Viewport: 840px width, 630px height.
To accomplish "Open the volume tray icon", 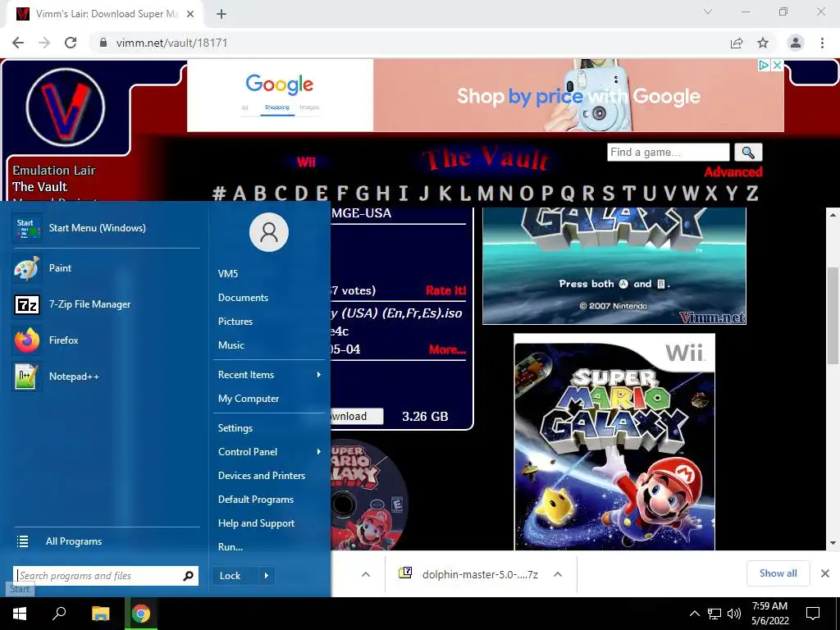I will 734,614.
